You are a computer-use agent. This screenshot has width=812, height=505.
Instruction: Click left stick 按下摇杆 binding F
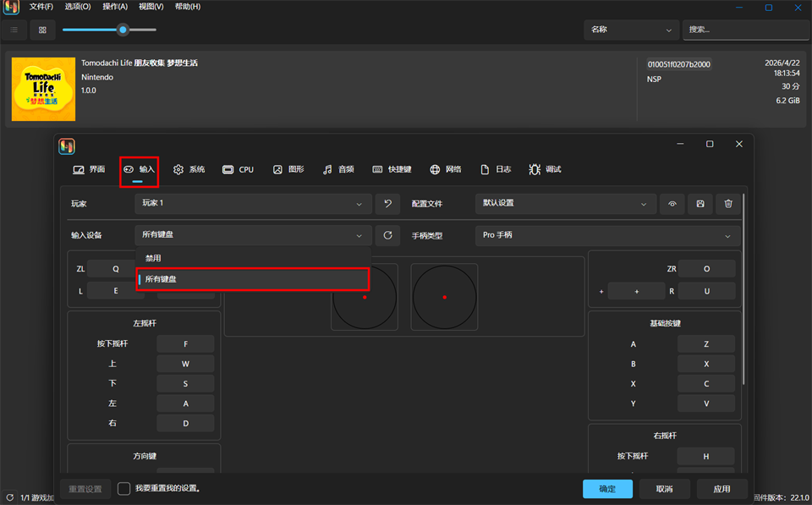[x=185, y=344]
